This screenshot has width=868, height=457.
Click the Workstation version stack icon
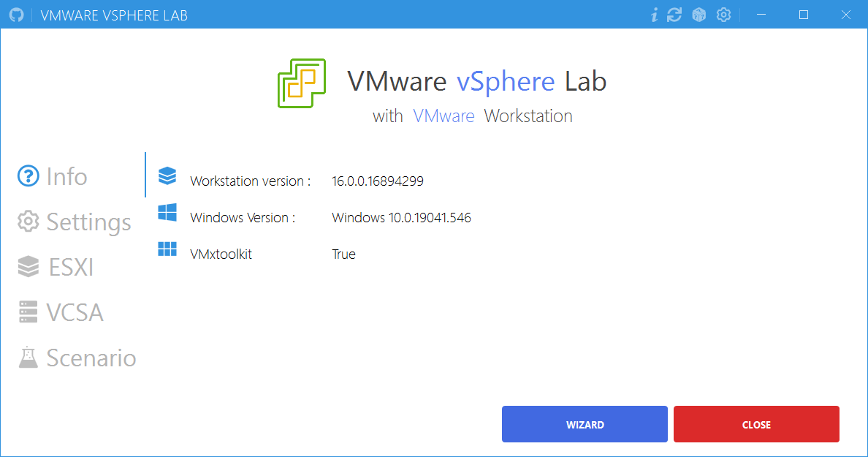[167, 175]
